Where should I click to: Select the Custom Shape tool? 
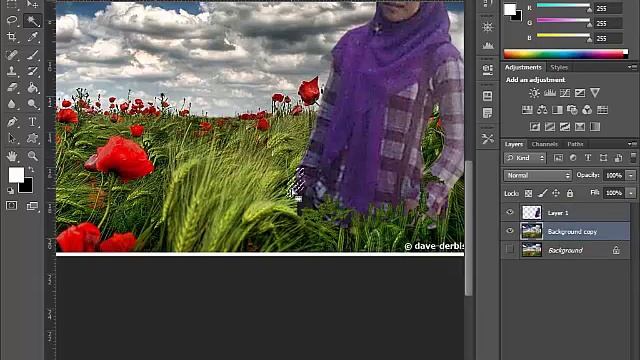coord(32,138)
